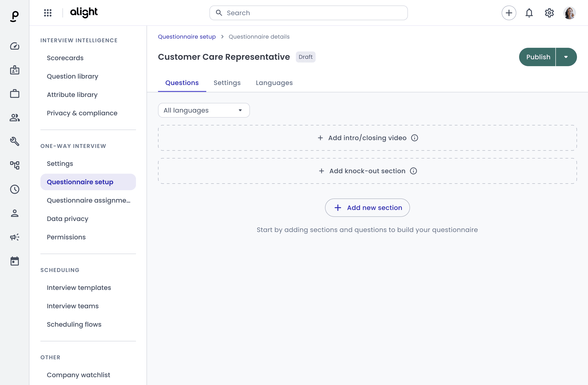Follow the Questionnaire setup breadcrumb link
Image resolution: width=588 pixels, height=385 pixels.
[187, 37]
